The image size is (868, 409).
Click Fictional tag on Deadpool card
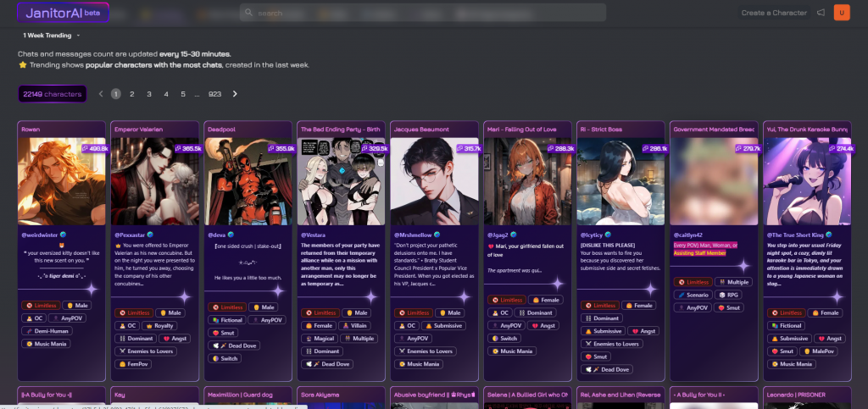pos(226,320)
